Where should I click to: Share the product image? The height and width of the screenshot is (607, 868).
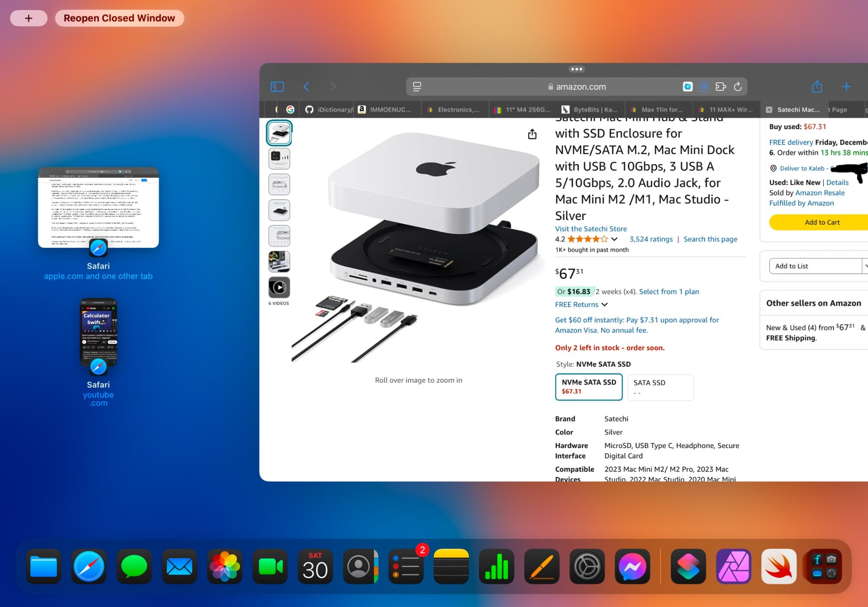[532, 135]
